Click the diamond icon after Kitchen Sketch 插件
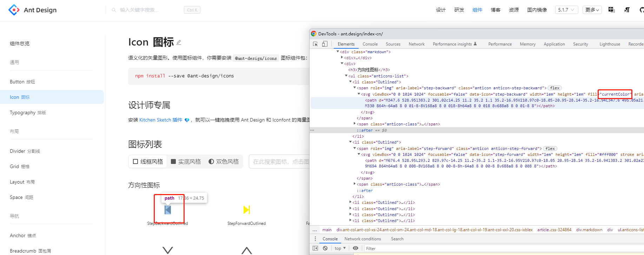The height and width of the screenshot is (255, 644). (187, 120)
